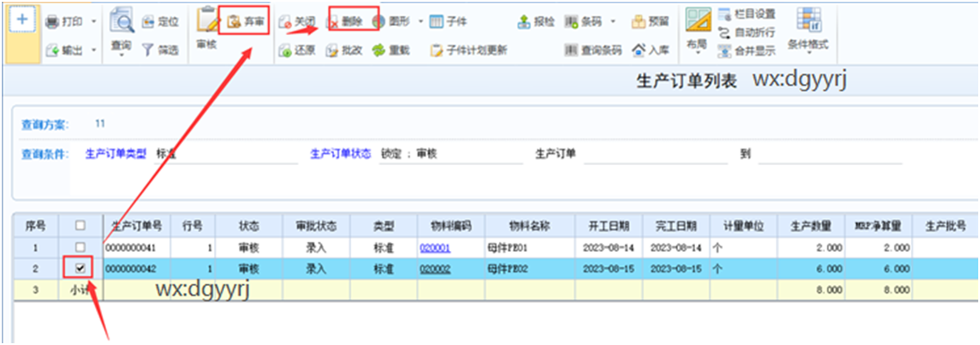Toggle 自动折行 auto wrap
The image size is (980, 345).
(x=747, y=32)
